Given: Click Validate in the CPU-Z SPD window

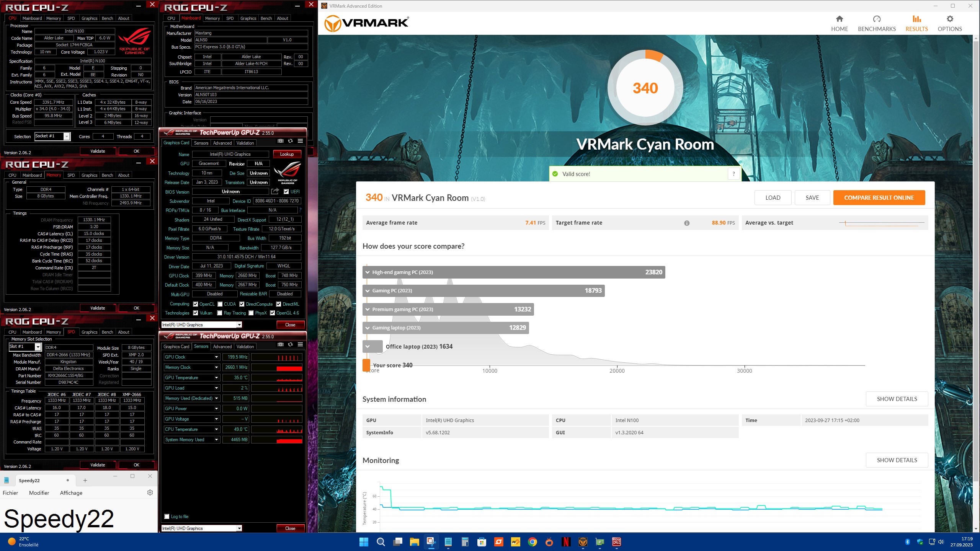Looking at the screenshot, I should [98, 465].
